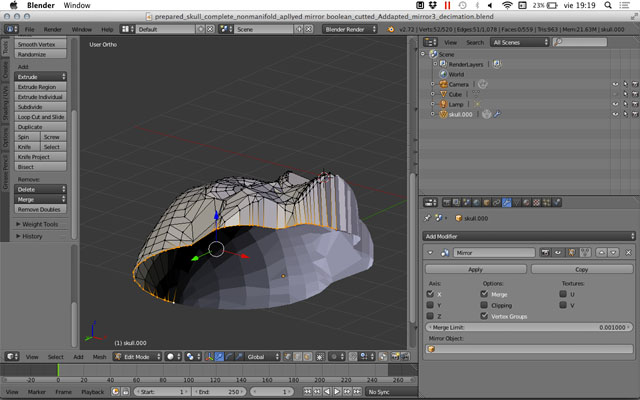Image resolution: width=640 pixels, height=400 pixels.
Task: Open the Scene properties tab icon
Action: [466, 202]
